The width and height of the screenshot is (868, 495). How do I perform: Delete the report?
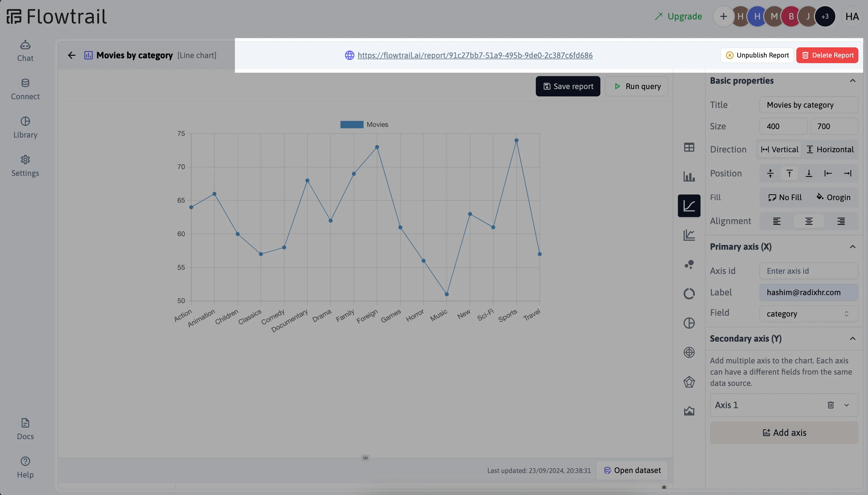(x=827, y=55)
